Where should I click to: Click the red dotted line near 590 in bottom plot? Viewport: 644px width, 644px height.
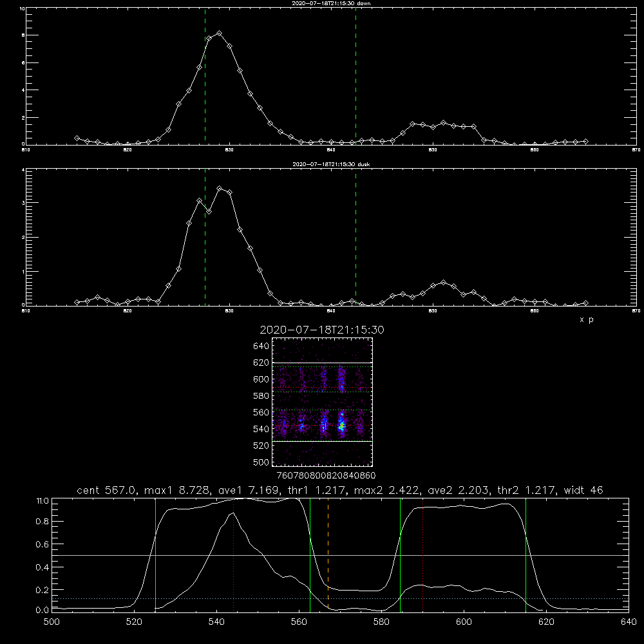(x=423, y=554)
